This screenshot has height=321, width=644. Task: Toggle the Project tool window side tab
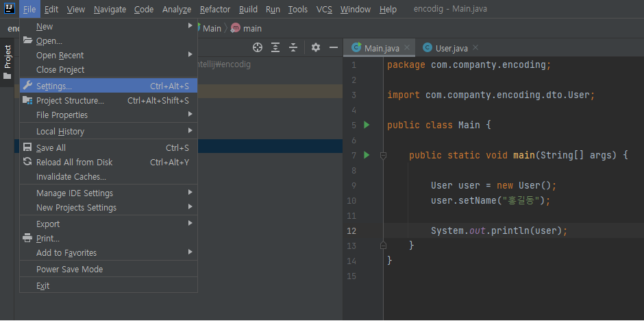tap(8, 63)
